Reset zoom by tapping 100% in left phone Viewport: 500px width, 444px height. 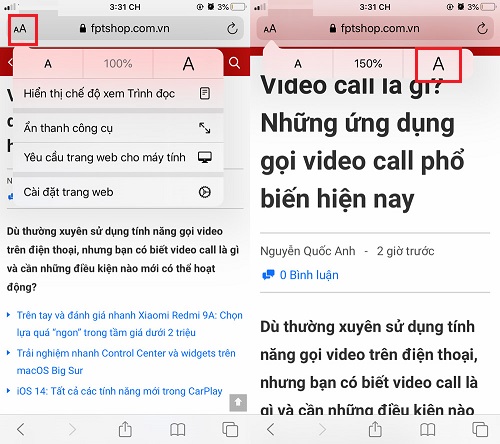pyautogui.click(x=118, y=64)
